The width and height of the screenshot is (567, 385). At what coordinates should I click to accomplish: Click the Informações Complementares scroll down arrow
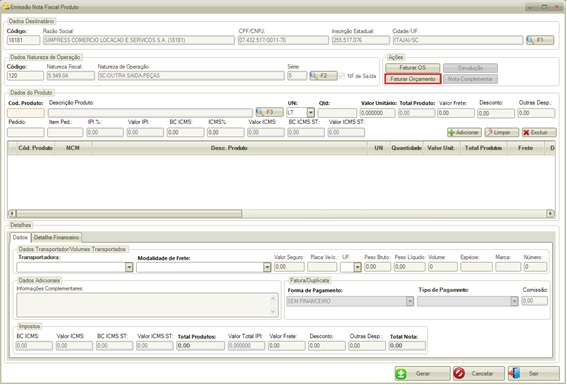click(273, 312)
